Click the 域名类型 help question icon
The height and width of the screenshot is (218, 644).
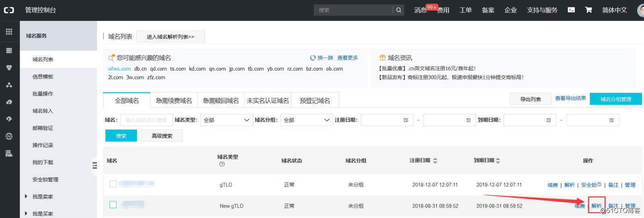point(222,164)
